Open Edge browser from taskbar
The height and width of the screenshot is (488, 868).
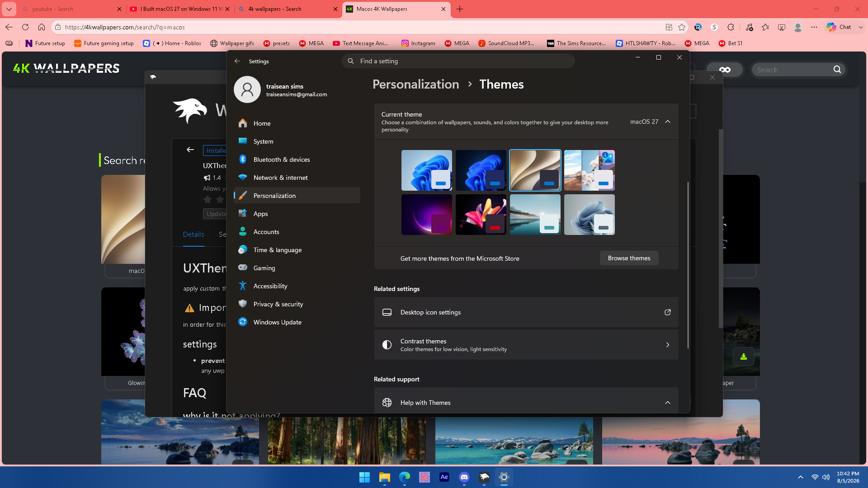coord(404,477)
